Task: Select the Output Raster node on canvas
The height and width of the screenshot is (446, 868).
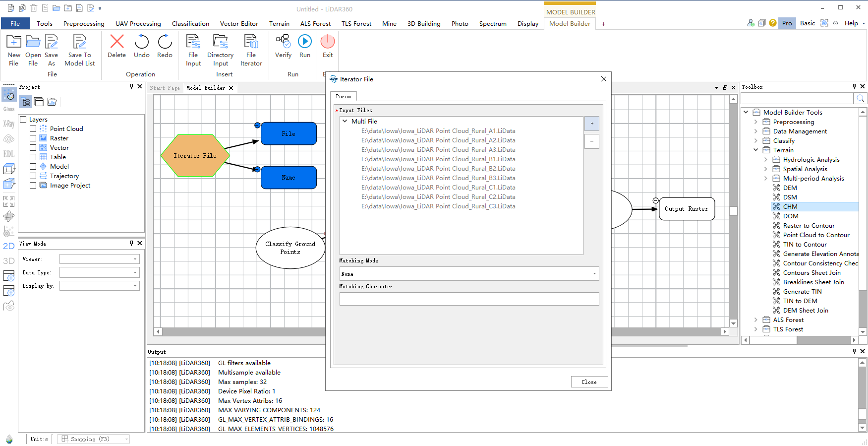Action: tap(687, 209)
